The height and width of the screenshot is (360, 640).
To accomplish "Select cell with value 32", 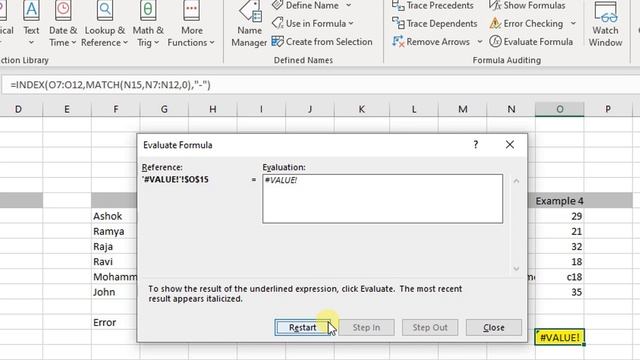I will [559, 247].
